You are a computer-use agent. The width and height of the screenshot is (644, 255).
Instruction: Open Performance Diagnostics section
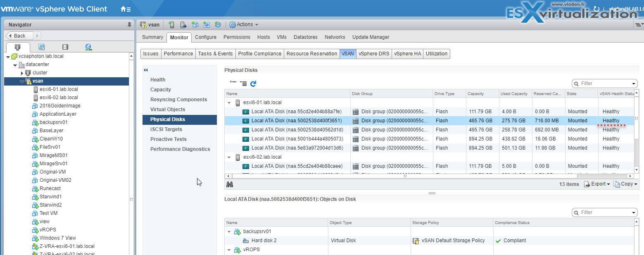pyautogui.click(x=180, y=149)
